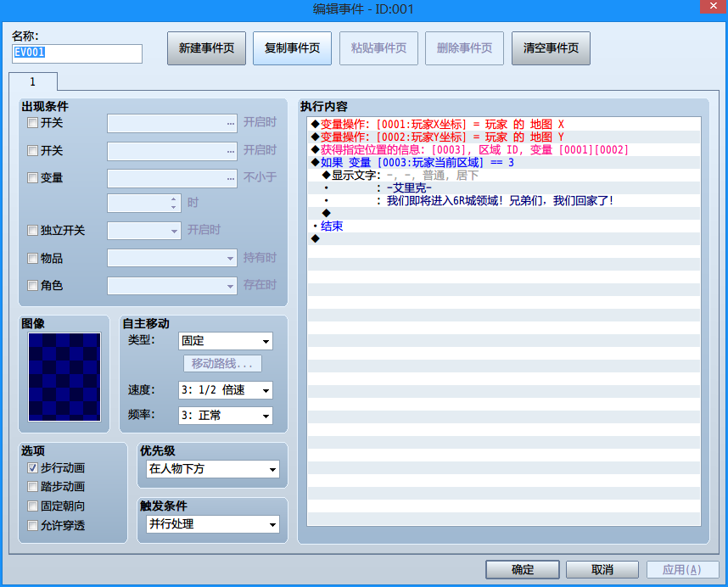Confirm the event with 确定
Viewport: 728px width, 587px height.
coord(523,569)
